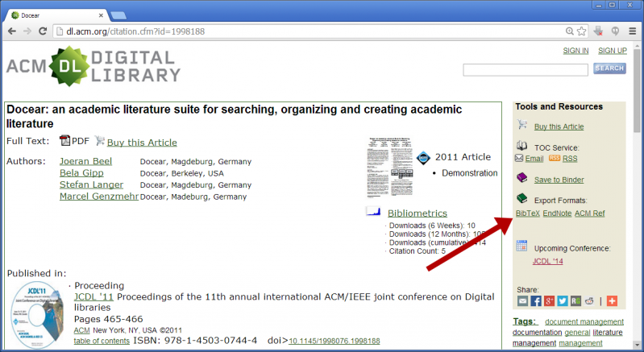Click the browser Back arrow
This screenshot has height=352, width=644.
click(12, 31)
